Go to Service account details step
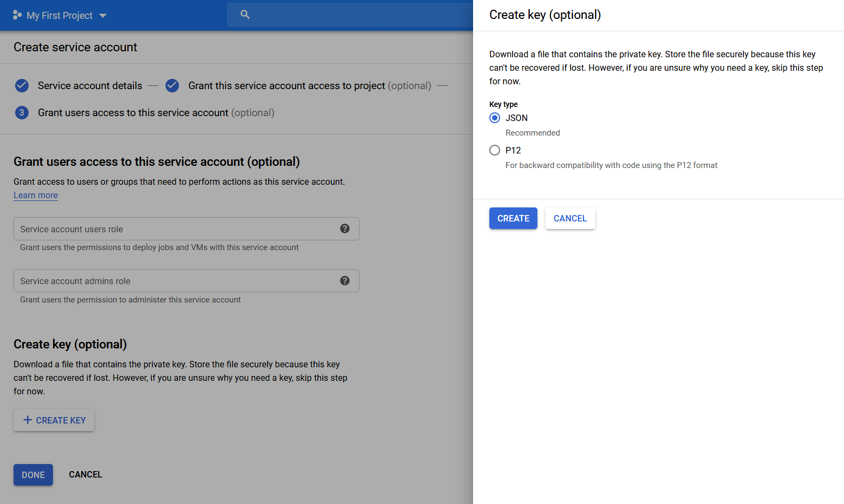This screenshot has height=504, width=844. click(90, 86)
